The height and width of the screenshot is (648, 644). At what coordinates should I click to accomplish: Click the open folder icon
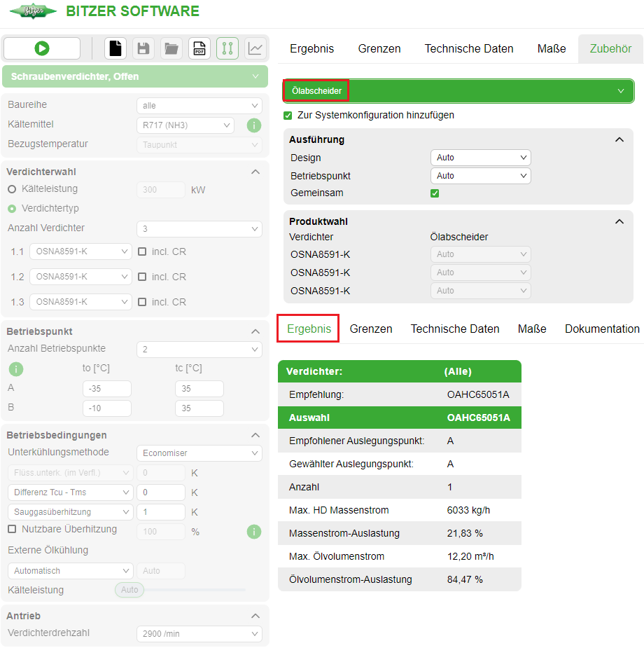(x=171, y=48)
